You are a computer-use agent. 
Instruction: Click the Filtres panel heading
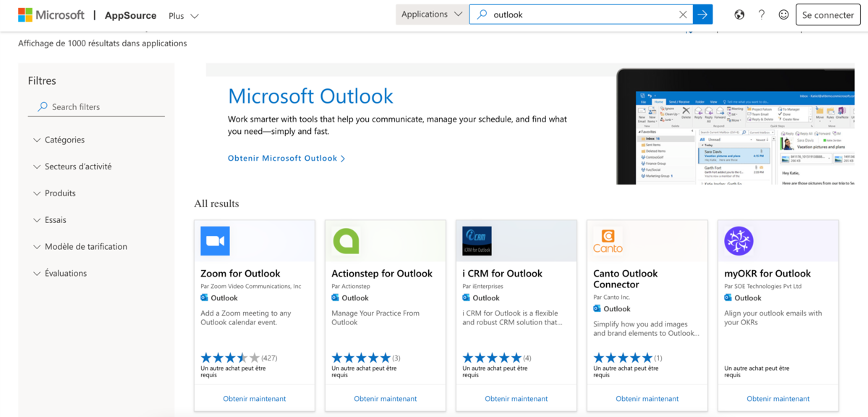(42, 81)
